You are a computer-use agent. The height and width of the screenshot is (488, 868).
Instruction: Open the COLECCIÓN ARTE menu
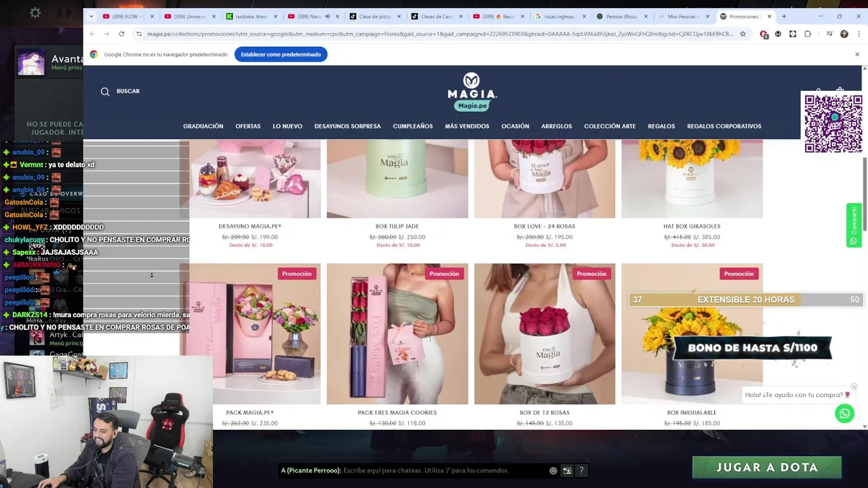click(x=610, y=126)
